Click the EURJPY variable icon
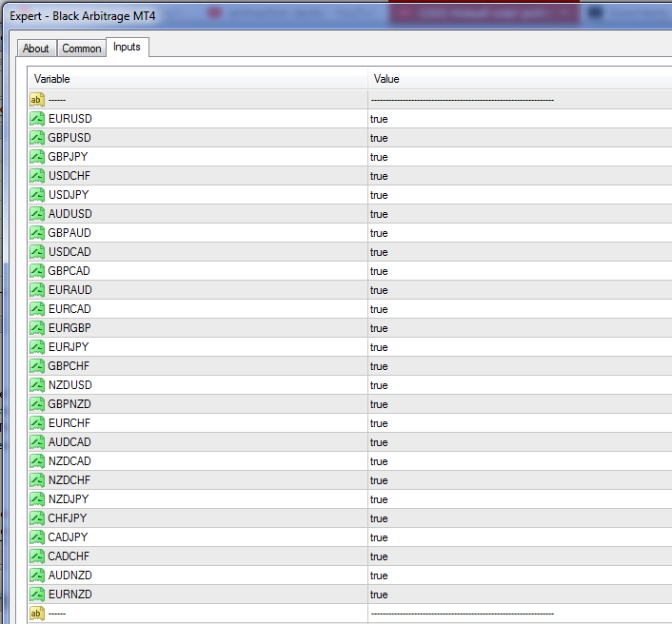This screenshot has height=624, width=672. (37, 347)
